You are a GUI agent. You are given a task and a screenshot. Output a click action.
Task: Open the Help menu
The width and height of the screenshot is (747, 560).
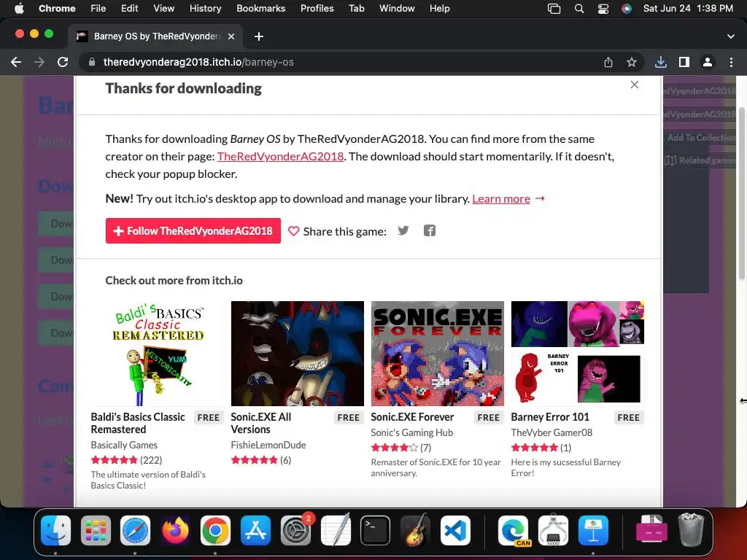tap(439, 8)
